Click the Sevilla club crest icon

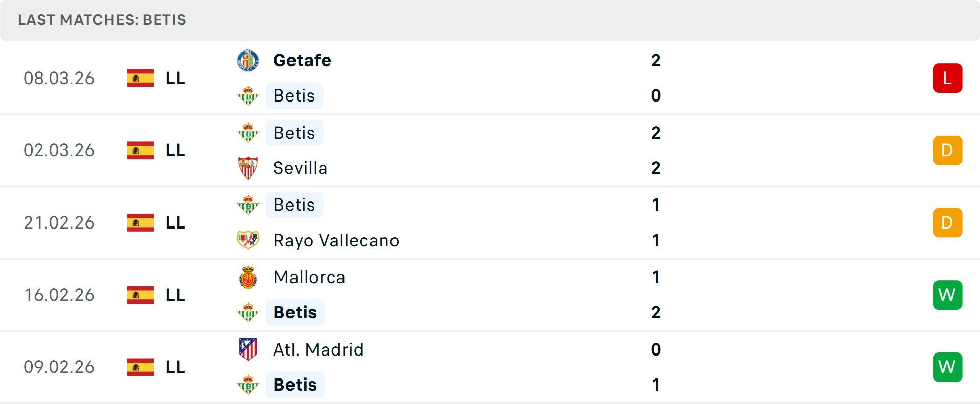(x=248, y=168)
